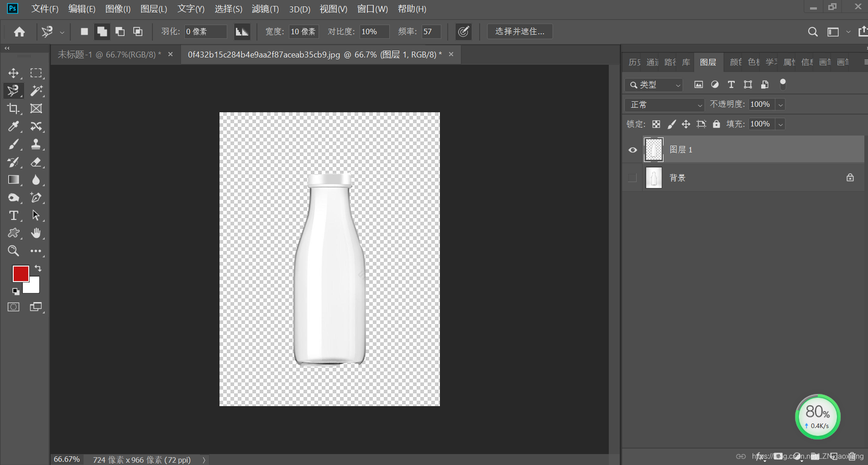The width and height of the screenshot is (868, 465).
Task: Collapse the toolbox double-arrow
Action: (x=7, y=48)
